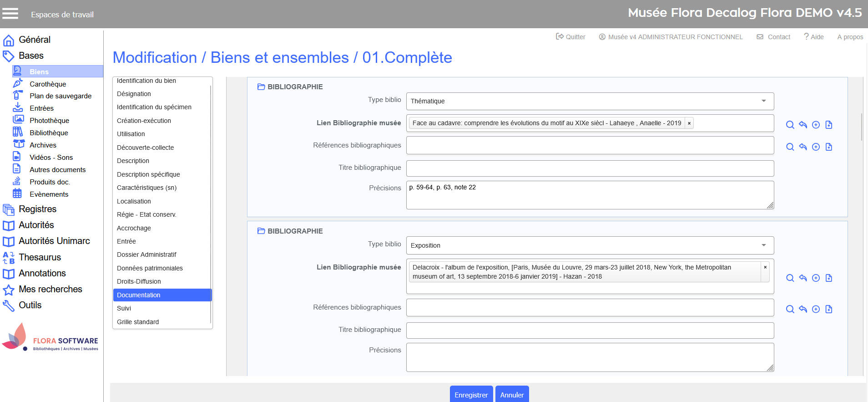The width and height of the screenshot is (868, 402).
Task: Open the Suivi section
Action: click(124, 308)
